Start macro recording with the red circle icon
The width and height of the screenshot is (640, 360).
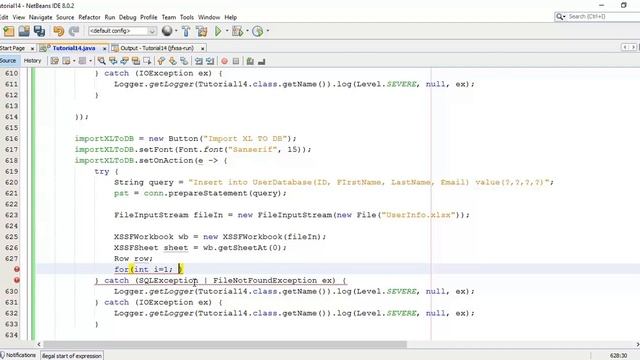point(224,61)
